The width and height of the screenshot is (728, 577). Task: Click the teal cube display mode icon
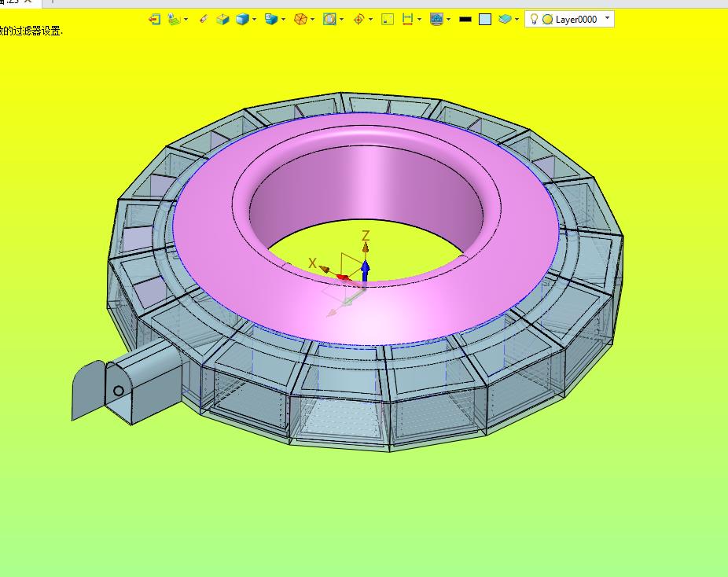coord(271,20)
